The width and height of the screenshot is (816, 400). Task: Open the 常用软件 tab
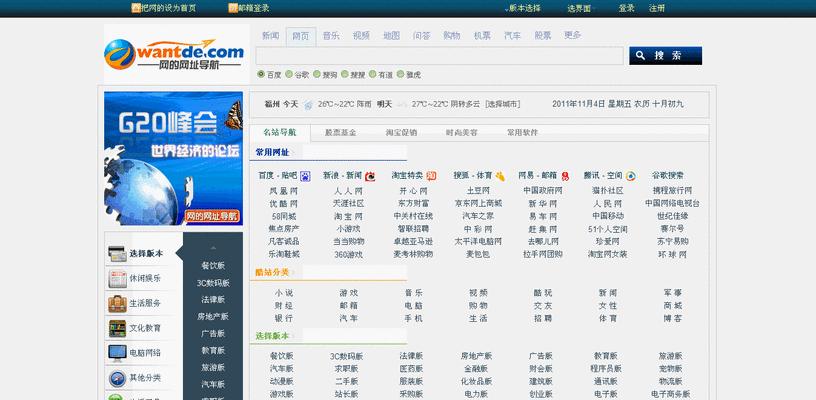[522, 133]
